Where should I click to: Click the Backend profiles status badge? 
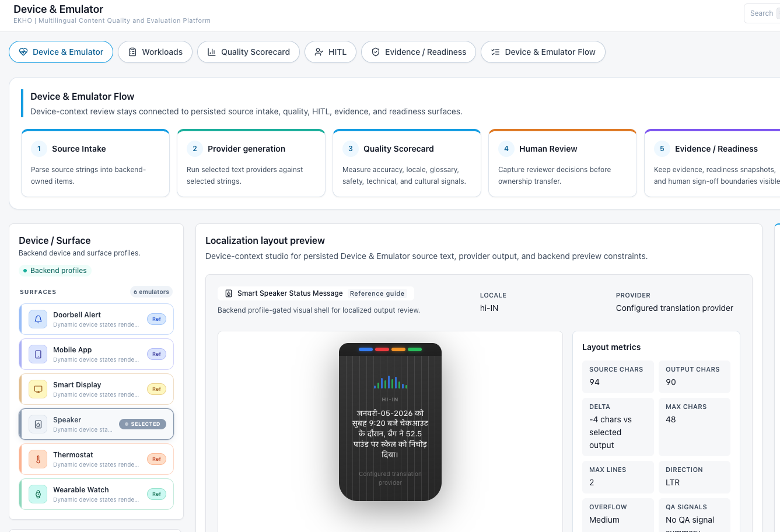pos(55,271)
